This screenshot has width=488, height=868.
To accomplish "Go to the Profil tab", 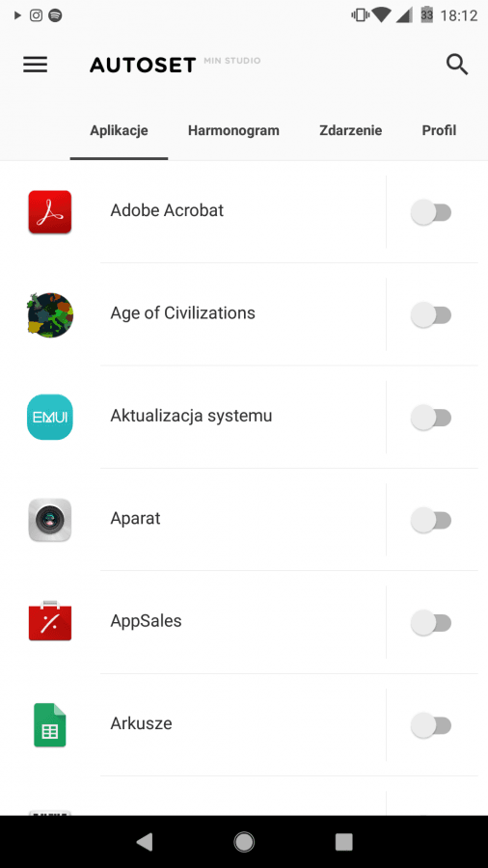I will pos(440,130).
